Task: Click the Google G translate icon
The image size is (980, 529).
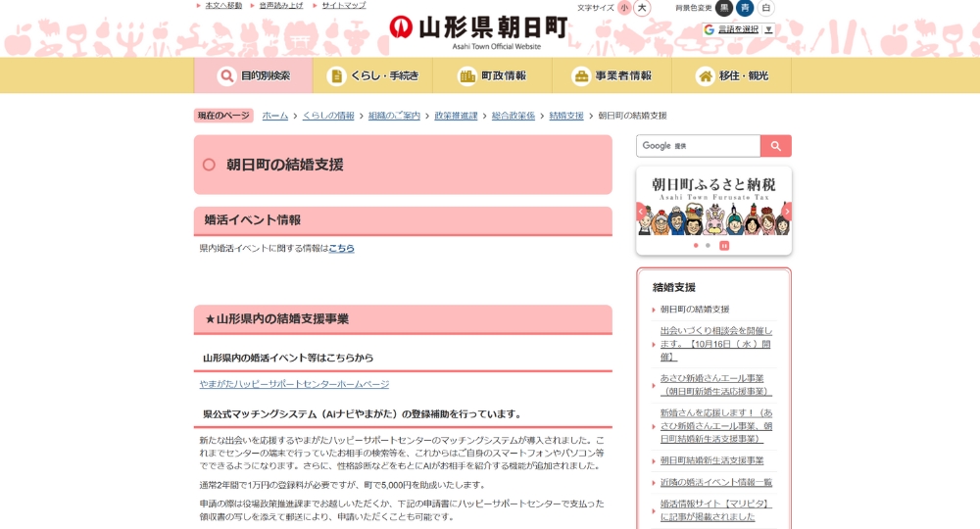Action: [709, 29]
